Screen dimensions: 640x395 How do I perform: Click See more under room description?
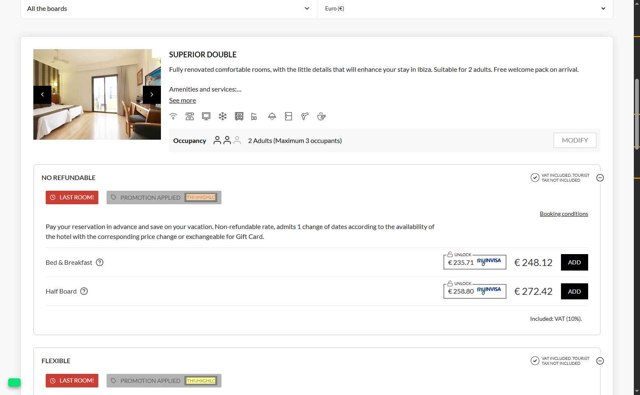[182, 100]
